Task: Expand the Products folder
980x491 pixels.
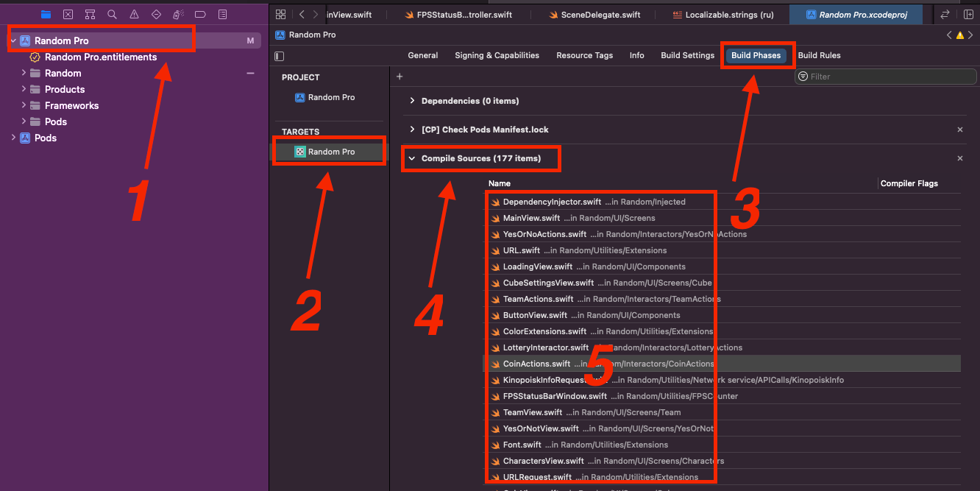Action: coord(24,89)
